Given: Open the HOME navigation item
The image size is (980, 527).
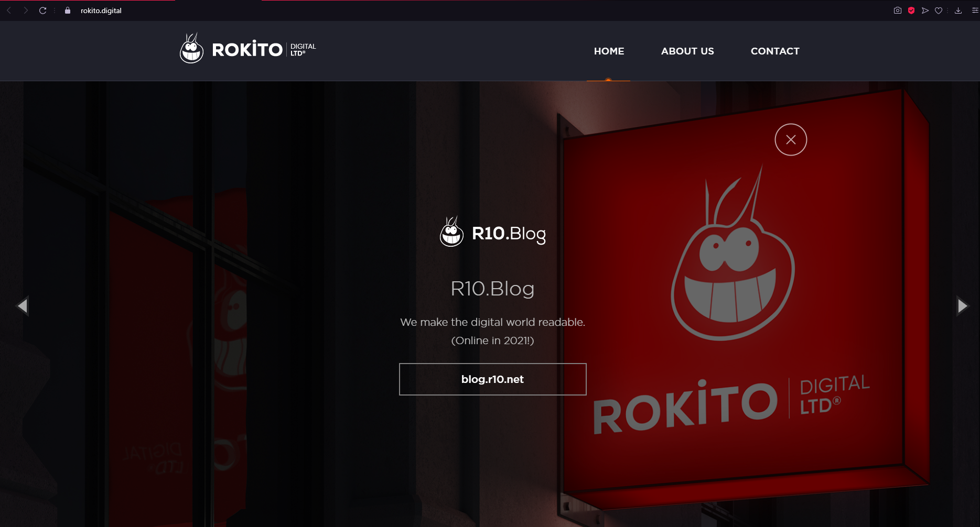Looking at the screenshot, I should (x=609, y=51).
